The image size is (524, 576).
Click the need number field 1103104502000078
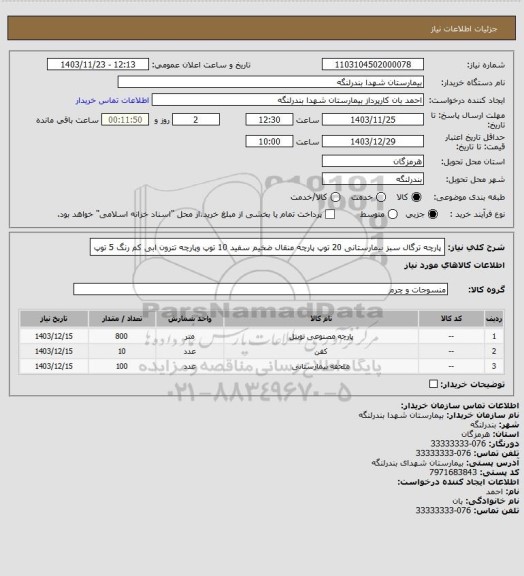(373, 65)
